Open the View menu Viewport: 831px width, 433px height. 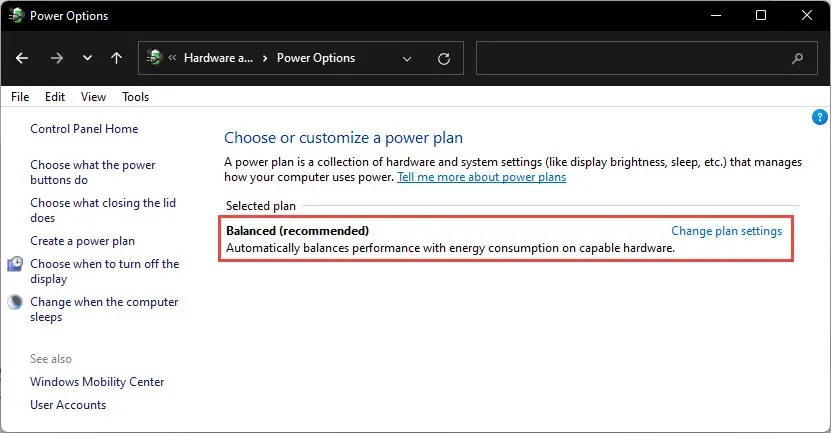click(x=93, y=97)
